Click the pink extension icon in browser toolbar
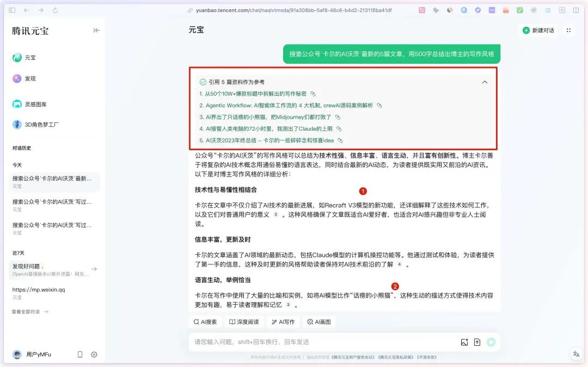The height and width of the screenshot is (367, 588). 422,10
